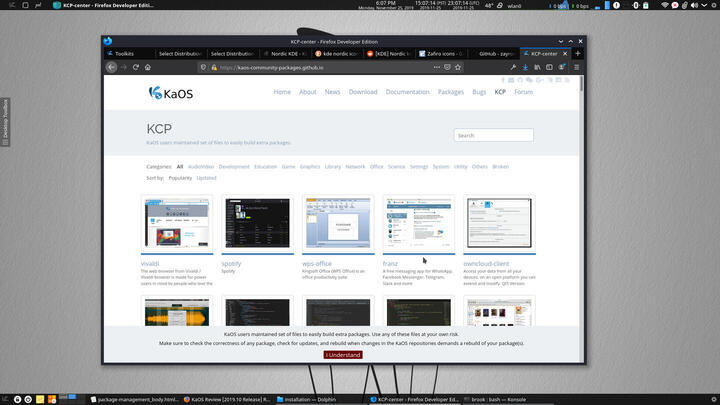Filter by the Graphics category
Screen dimensions: 720x405
310,167
